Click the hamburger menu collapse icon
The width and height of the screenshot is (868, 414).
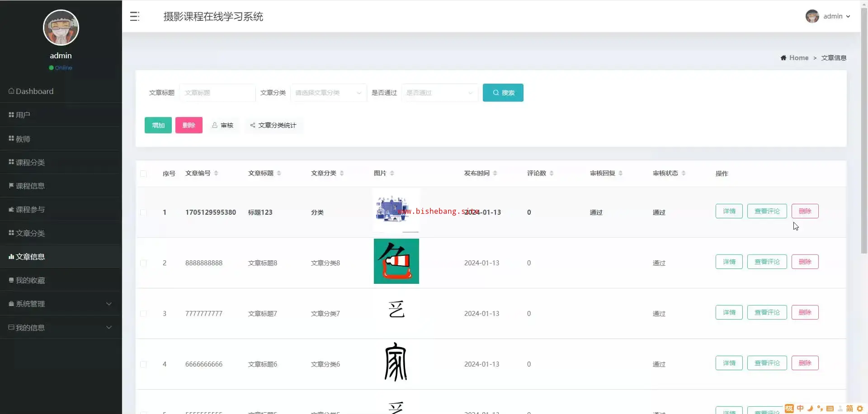click(x=135, y=17)
